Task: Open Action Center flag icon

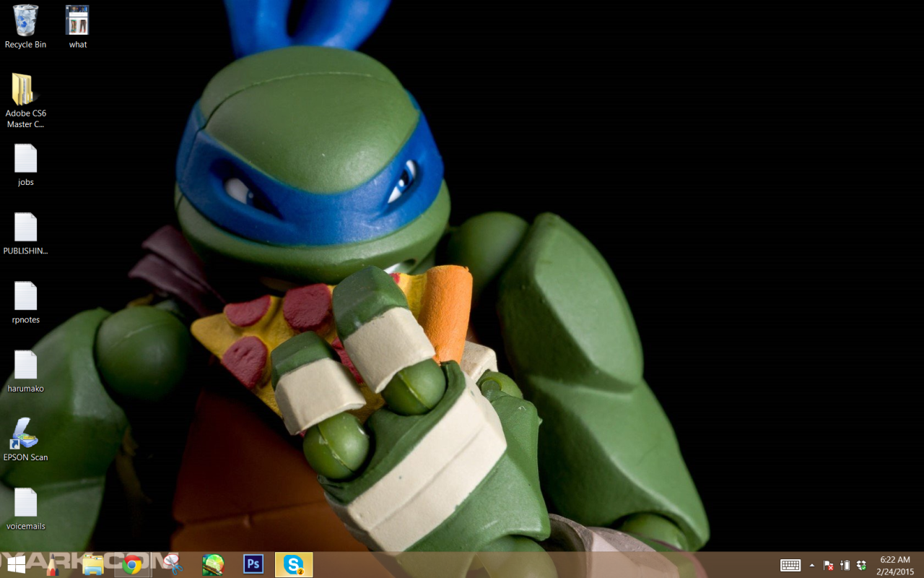Action: point(829,566)
